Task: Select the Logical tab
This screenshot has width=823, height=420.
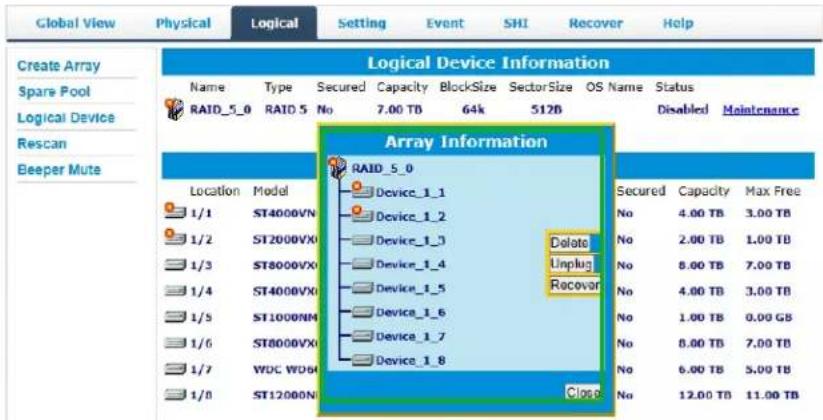Action: pyautogui.click(x=274, y=24)
